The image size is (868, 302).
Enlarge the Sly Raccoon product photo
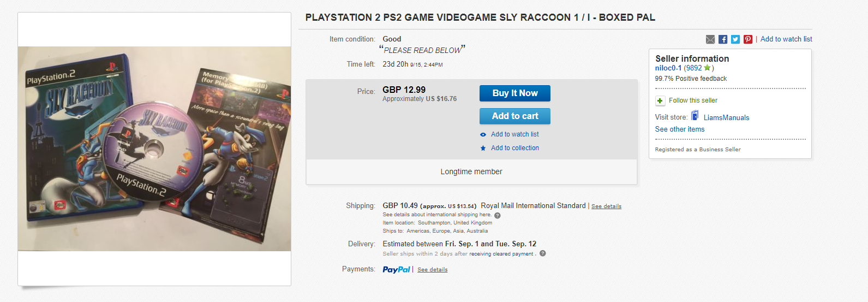click(x=154, y=149)
